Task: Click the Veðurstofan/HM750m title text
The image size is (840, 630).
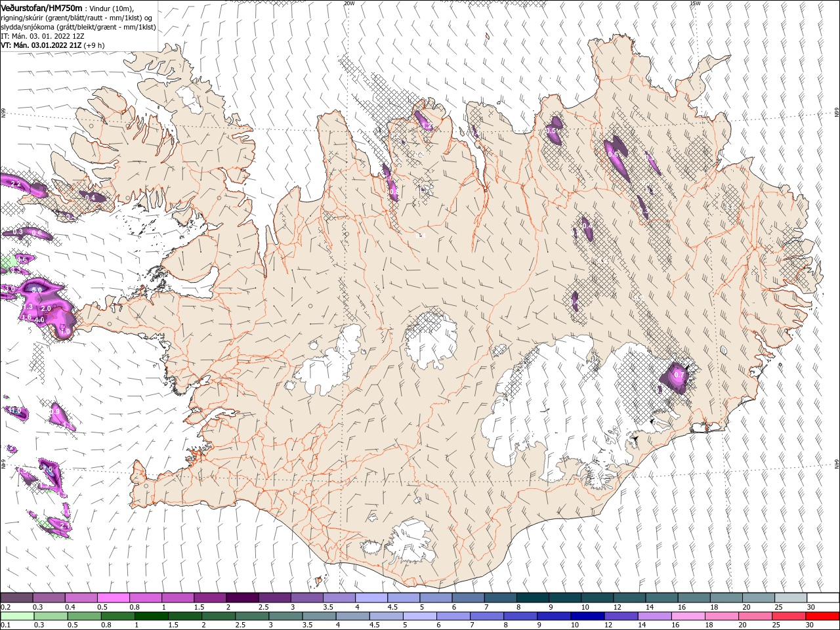Action: tap(42, 7)
